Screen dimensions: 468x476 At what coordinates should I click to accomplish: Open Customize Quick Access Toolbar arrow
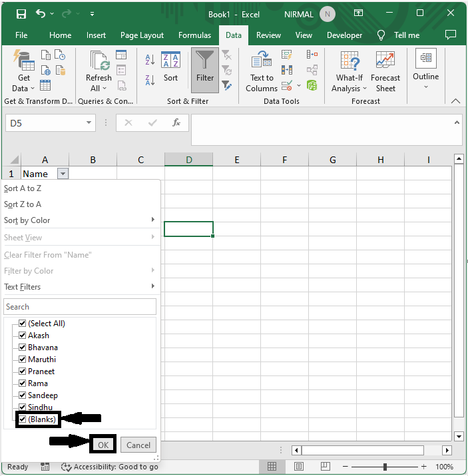(x=92, y=14)
